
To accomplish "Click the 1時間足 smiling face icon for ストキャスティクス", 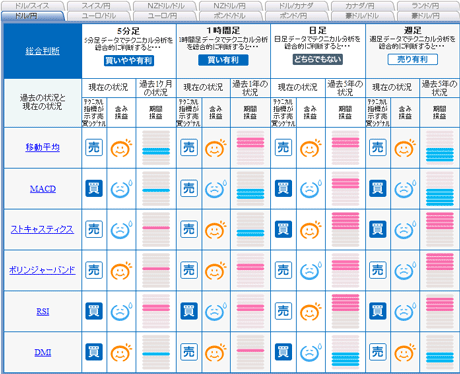I will tap(216, 230).
